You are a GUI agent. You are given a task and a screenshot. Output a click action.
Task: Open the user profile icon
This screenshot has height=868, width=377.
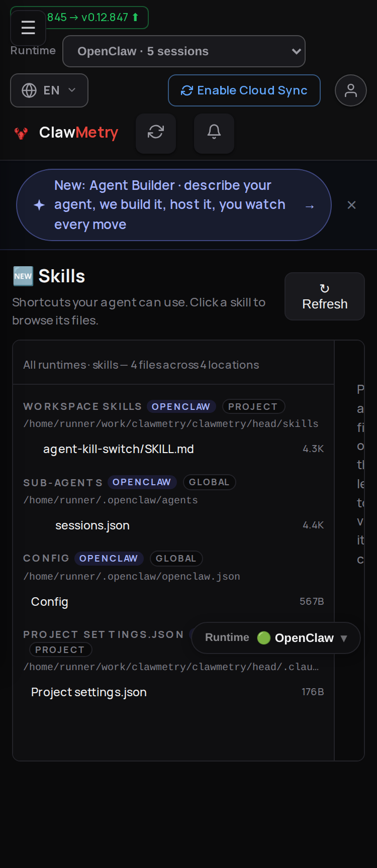(x=351, y=90)
